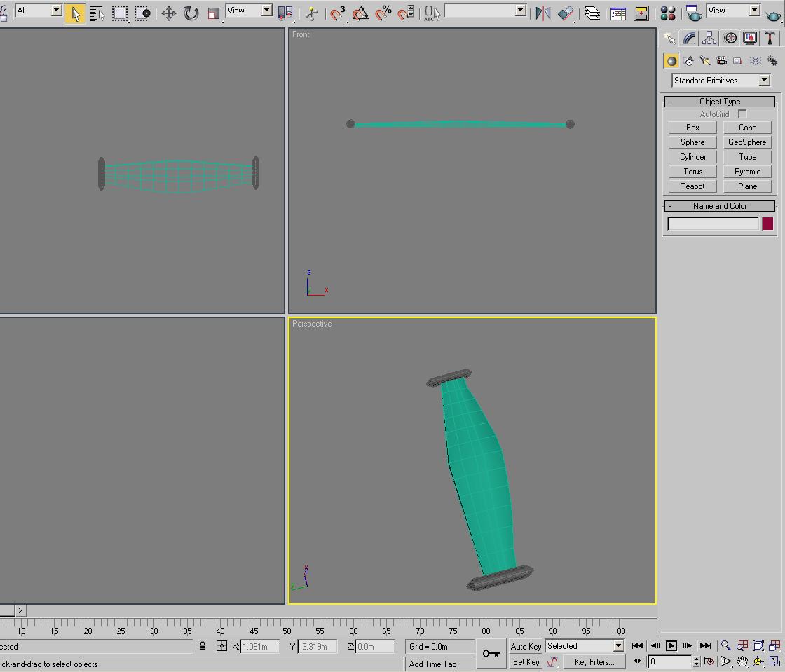785x672 pixels.
Task: Go to animation start frame
Action: tap(637, 646)
